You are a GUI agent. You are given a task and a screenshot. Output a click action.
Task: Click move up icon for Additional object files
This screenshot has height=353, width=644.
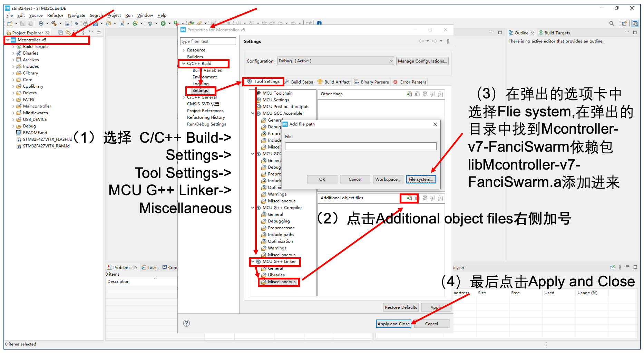point(432,198)
